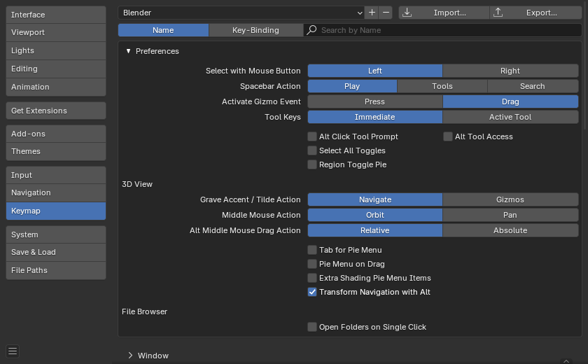Open the Blender keymap preset dropdown
588x364 pixels.
(x=241, y=13)
